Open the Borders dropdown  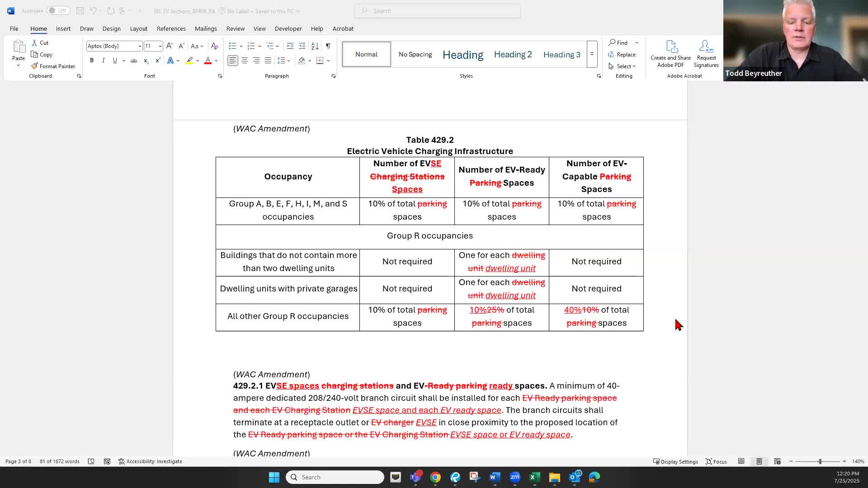coord(329,61)
